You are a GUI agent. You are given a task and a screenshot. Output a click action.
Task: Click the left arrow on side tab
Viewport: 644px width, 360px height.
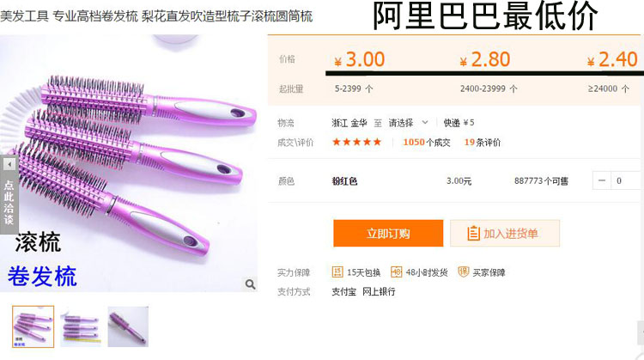pos(9,165)
